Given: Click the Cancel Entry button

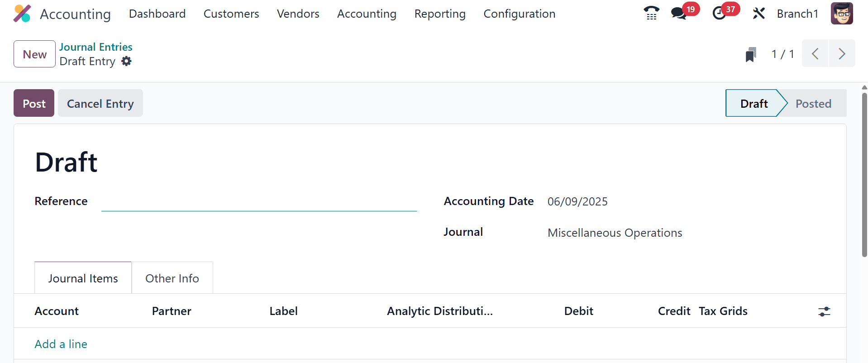Looking at the screenshot, I should click(x=100, y=103).
